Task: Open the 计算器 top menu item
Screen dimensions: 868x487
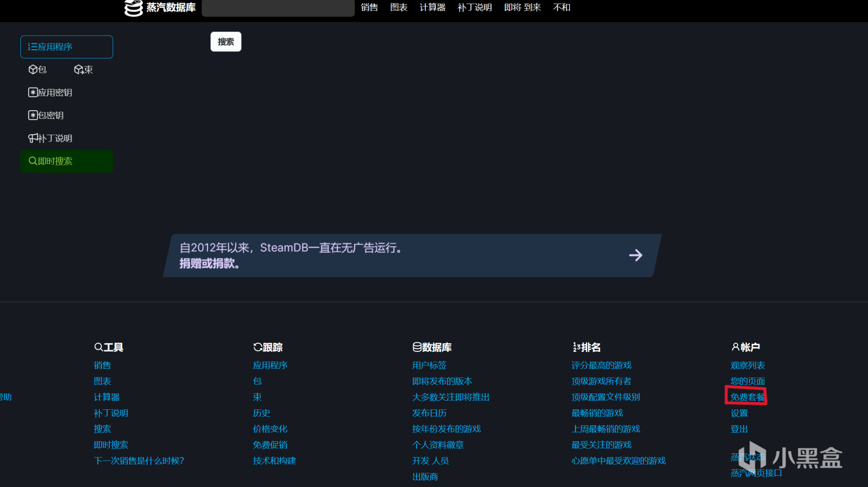Action: point(432,7)
